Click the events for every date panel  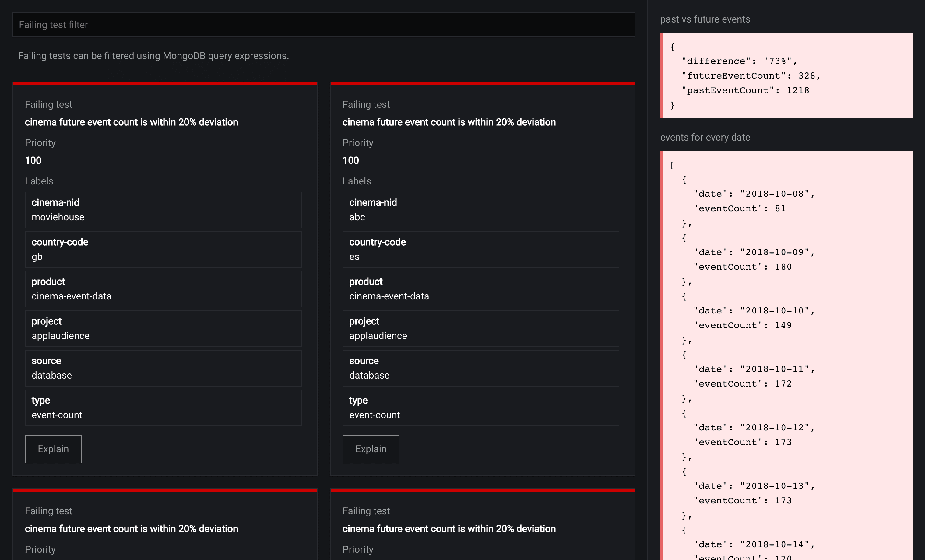786,338
